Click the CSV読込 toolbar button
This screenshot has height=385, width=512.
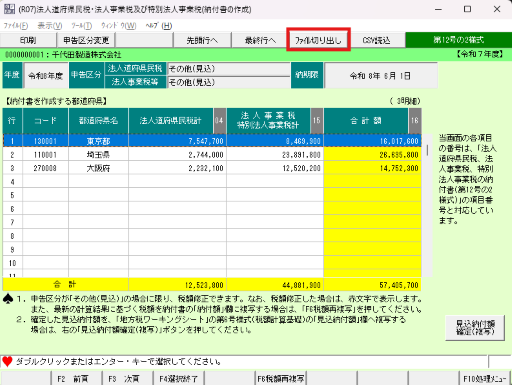tap(376, 40)
